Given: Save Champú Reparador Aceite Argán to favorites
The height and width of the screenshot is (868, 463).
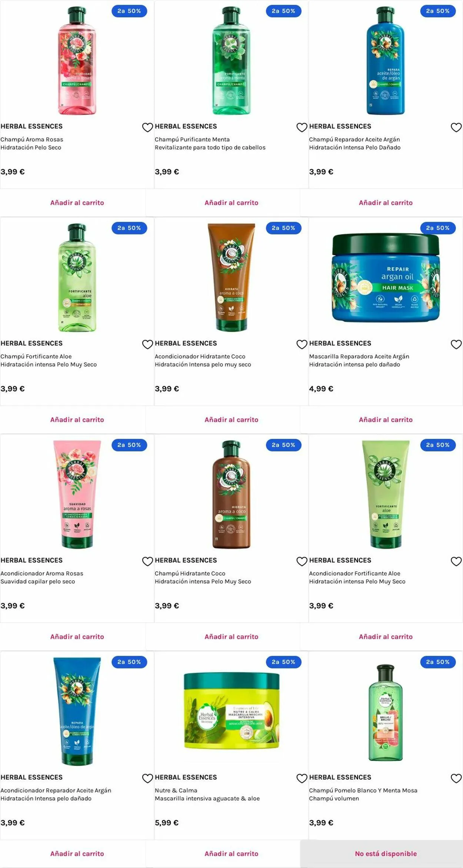Looking at the screenshot, I should tap(456, 127).
